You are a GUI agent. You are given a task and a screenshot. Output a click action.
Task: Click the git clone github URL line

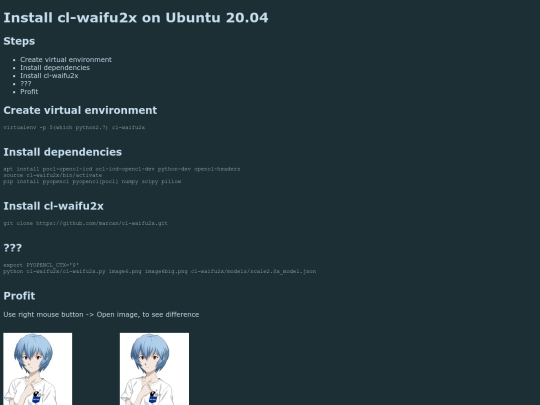tap(85, 223)
